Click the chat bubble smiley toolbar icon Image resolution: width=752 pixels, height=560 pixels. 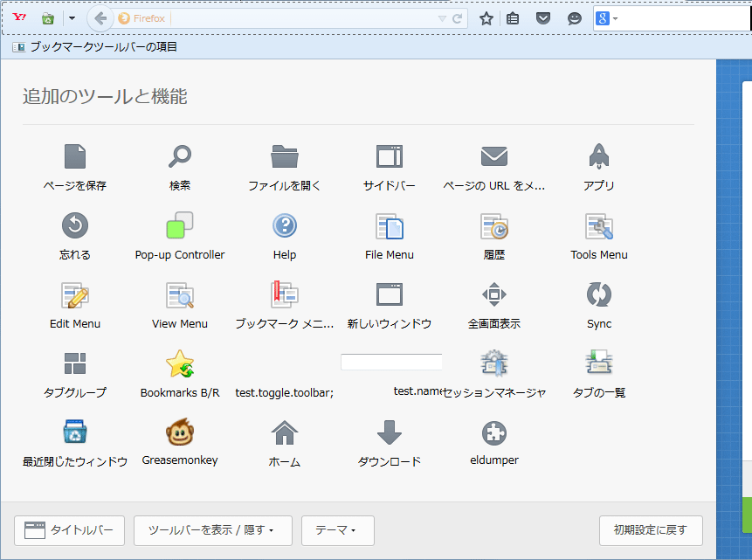[574, 18]
